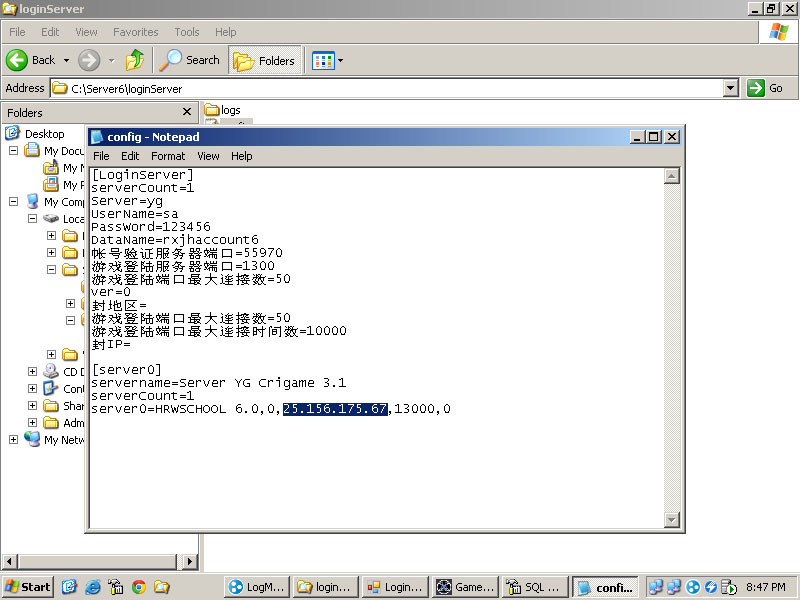
Task: Click the DataName=rxjhaccount6 line
Action: point(174,239)
